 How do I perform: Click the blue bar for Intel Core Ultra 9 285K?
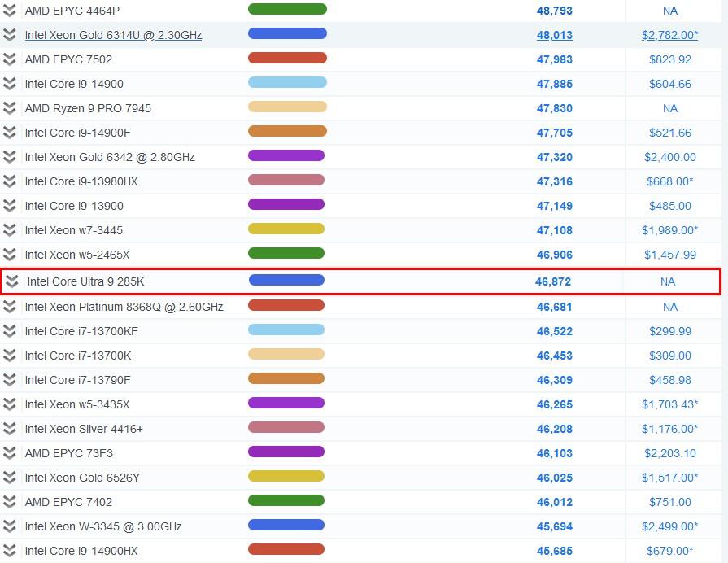point(286,281)
